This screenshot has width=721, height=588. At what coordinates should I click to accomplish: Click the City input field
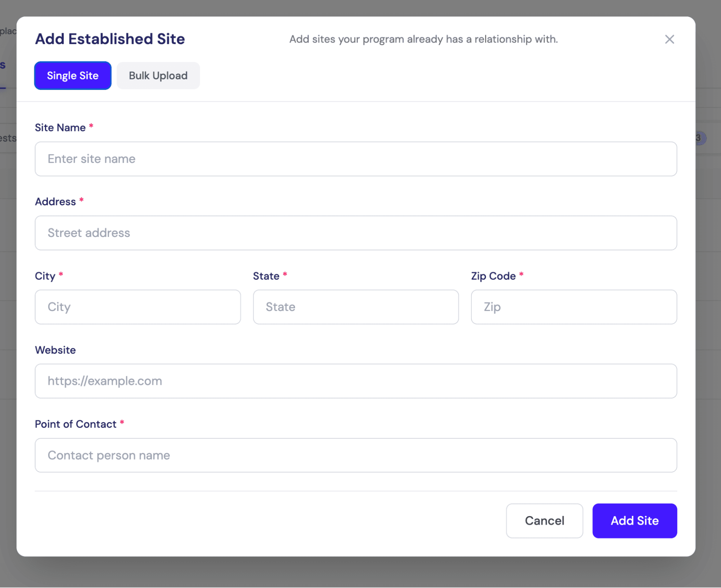pos(138,307)
